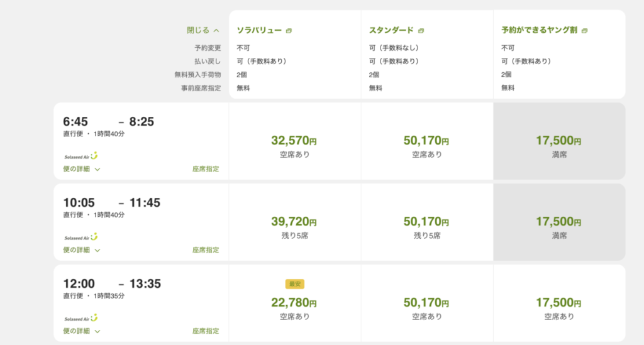
Task: Select 17,500円 ヤング割 fare on 12:00 flight
Action: 559,303
